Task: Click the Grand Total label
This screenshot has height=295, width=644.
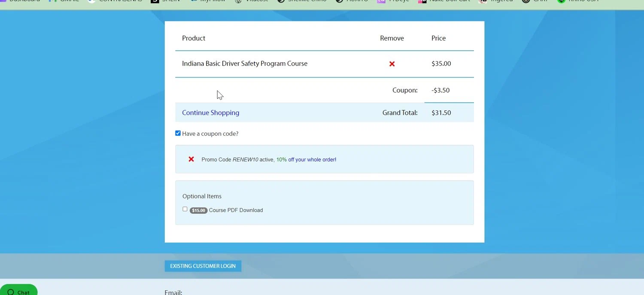Action: pyautogui.click(x=400, y=113)
